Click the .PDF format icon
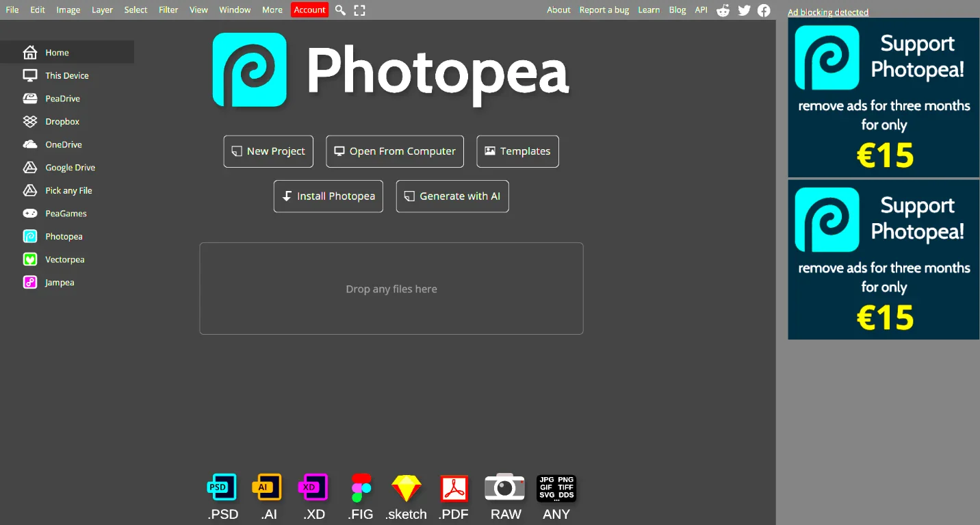Viewport: 980px width, 525px height. [x=454, y=488]
